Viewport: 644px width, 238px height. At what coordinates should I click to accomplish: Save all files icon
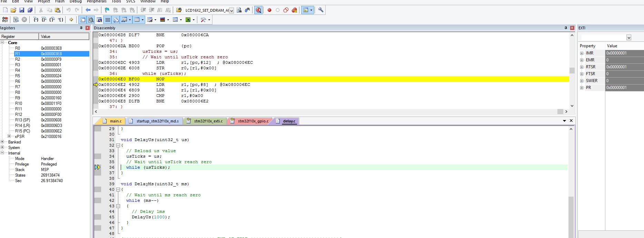30,10
